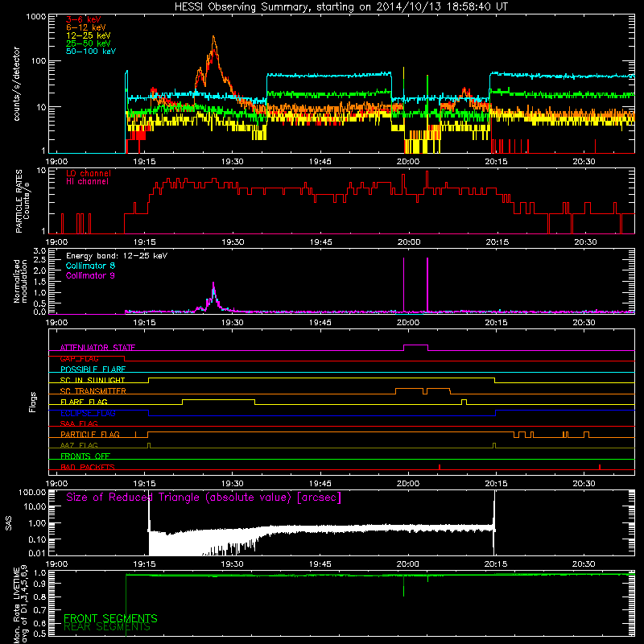Click the olive AAZ_FLAG label
The width and height of the screenshot is (644, 644).
click(79, 445)
